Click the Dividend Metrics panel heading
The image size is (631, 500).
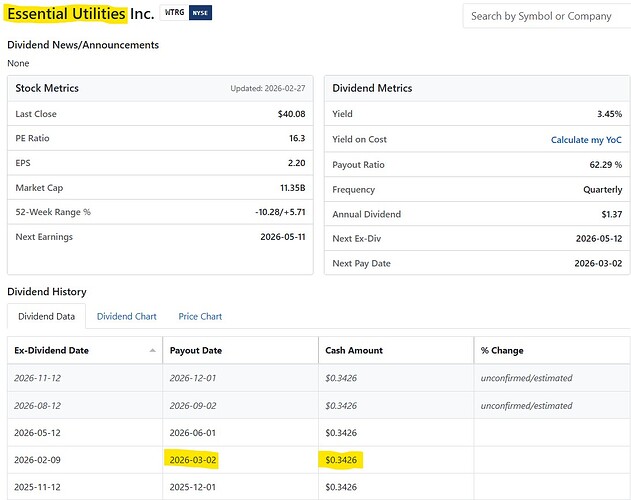(x=372, y=88)
